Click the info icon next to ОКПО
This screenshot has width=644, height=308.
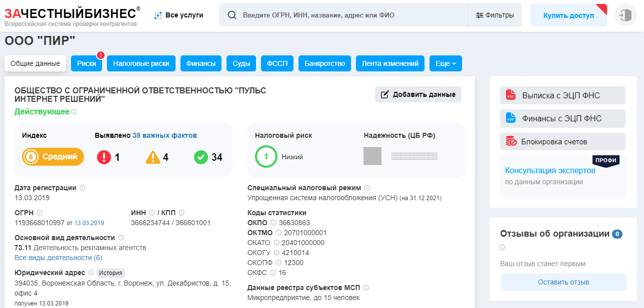(273, 223)
